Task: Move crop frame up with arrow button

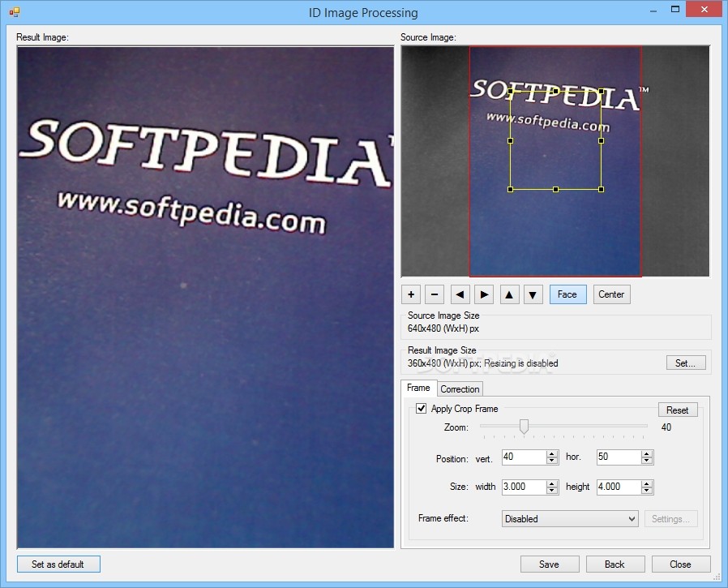Action: (x=509, y=294)
